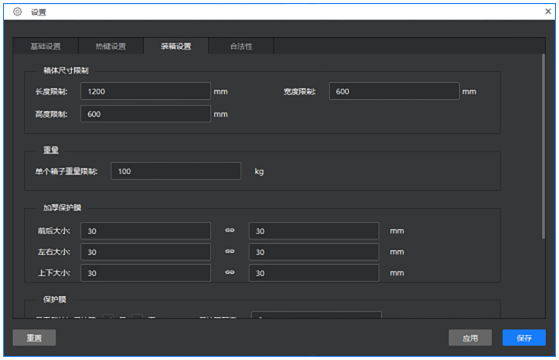The image size is (559, 360).
Task: Click the 上下大小 label
Action: point(54,273)
